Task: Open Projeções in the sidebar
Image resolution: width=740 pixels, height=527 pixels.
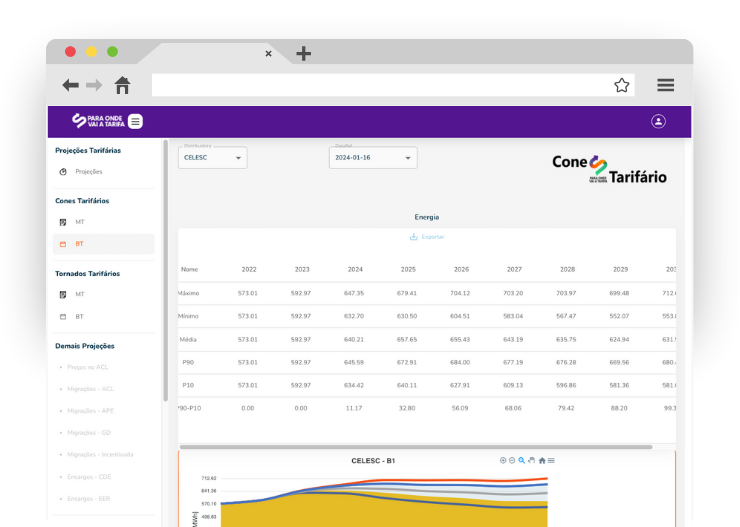Action: click(x=88, y=172)
